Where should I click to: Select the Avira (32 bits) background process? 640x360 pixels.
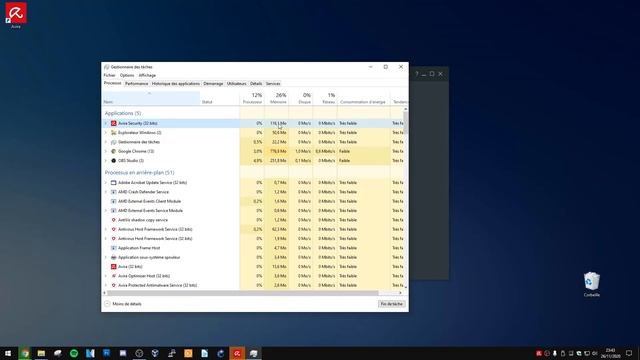[x=252, y=267]
